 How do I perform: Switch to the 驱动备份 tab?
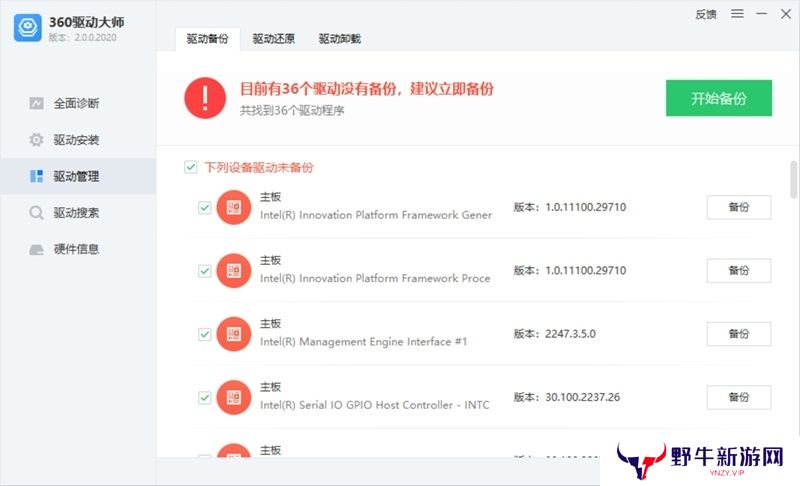pyautogui.click(x=208, y=39)
